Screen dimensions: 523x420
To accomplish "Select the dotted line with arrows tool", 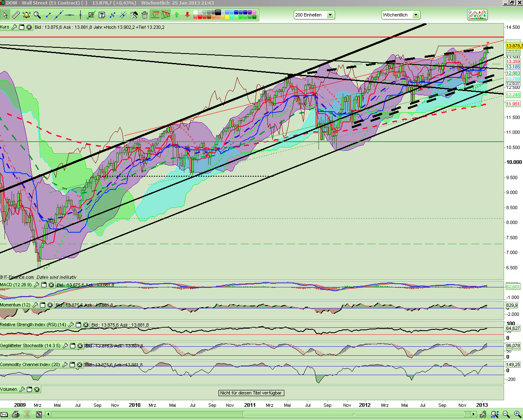I will pos(112,15).
